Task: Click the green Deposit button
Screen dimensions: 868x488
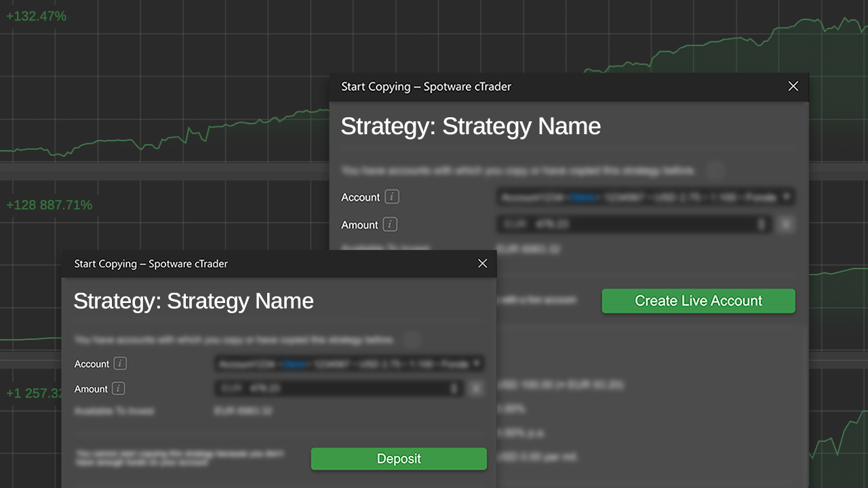Action: 399,459
